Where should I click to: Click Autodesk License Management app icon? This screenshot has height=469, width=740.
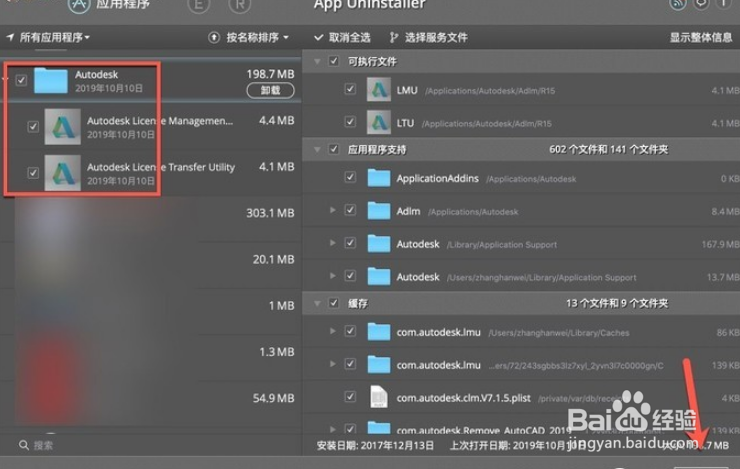(63, 127)
